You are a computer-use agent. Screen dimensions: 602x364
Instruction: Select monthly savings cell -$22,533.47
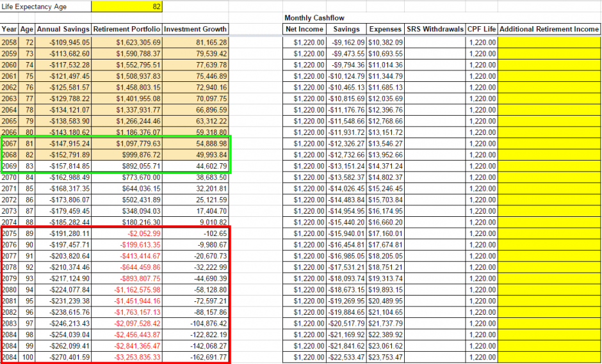click(346, 358)
